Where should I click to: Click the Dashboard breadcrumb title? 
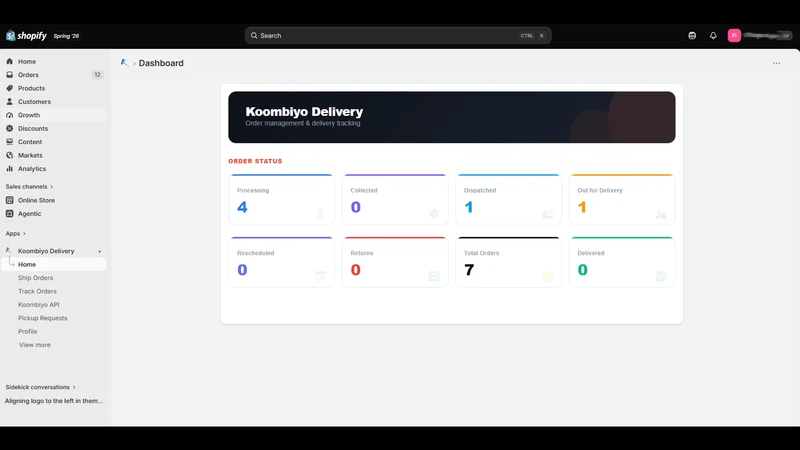pyautogui.click(x=161, y=63)
